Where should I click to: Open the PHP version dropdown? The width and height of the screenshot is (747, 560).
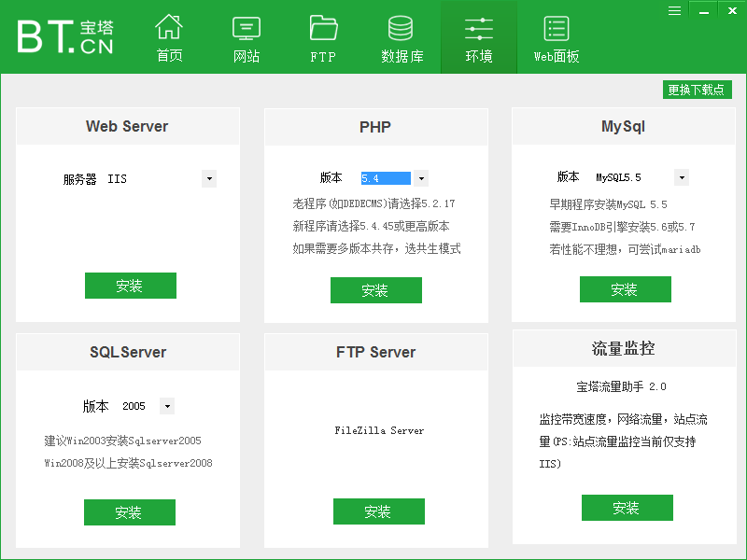coord(420,177)
